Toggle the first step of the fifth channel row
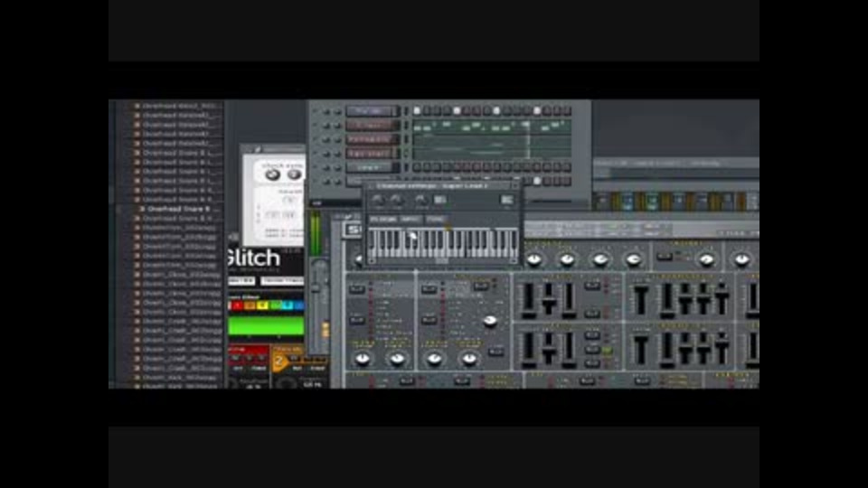 pos(417,167)
